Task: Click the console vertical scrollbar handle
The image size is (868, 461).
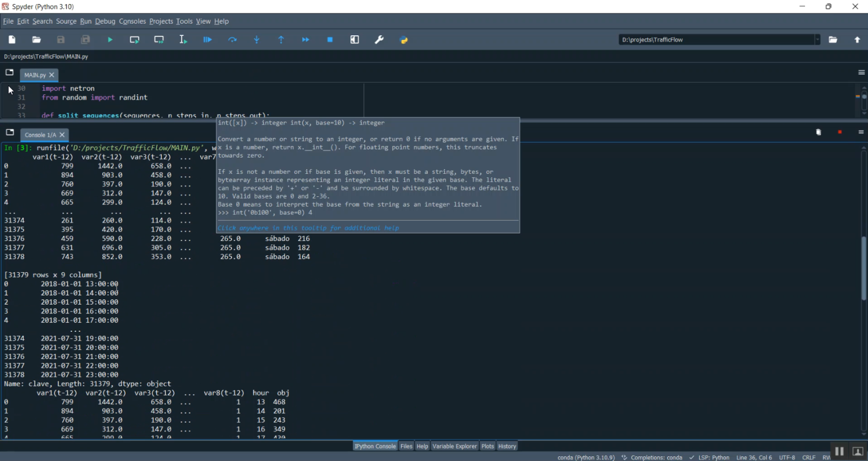Action: [864, 268]
